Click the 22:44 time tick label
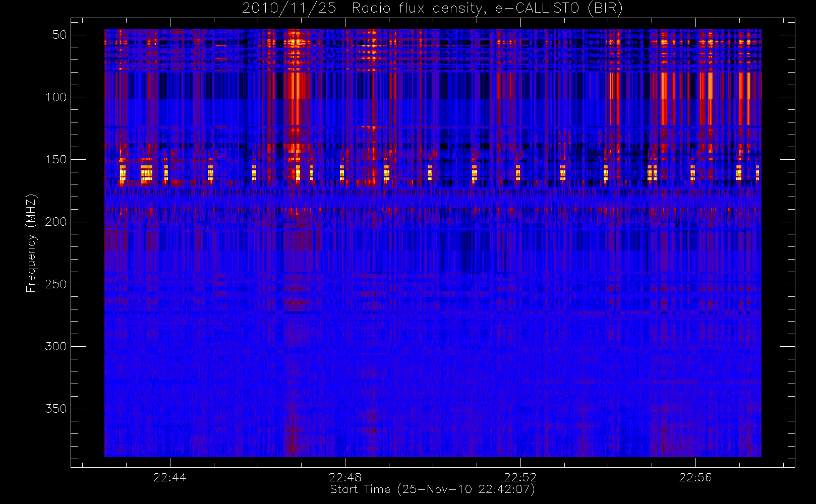The image size is (816, 504). [169, 477]
